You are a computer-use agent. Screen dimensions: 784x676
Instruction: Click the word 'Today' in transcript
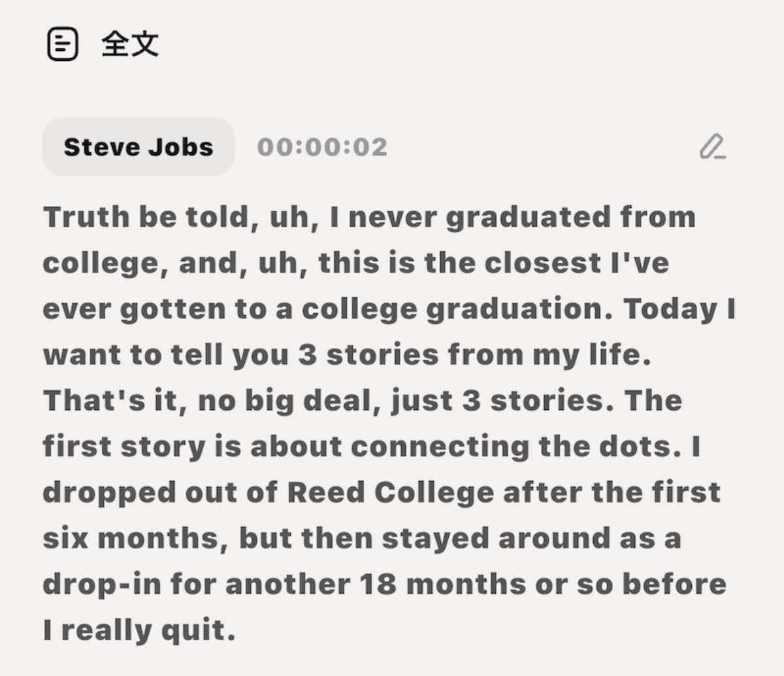670,309
